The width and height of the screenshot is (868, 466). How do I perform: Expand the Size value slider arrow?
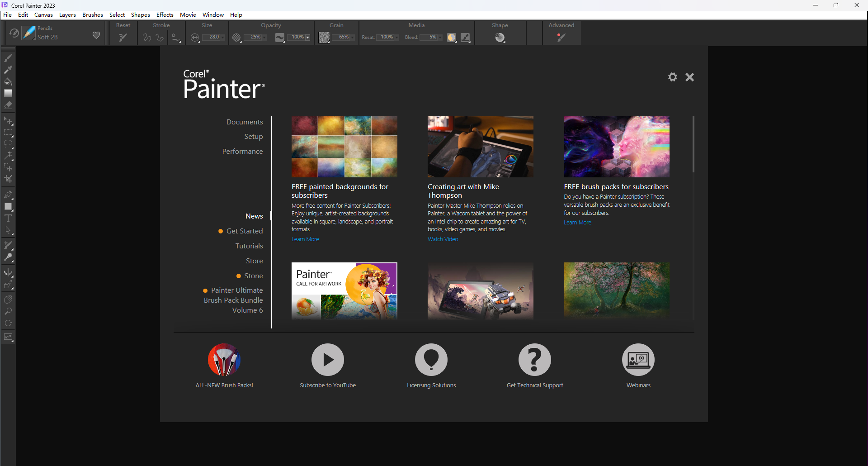coord(222,37)
